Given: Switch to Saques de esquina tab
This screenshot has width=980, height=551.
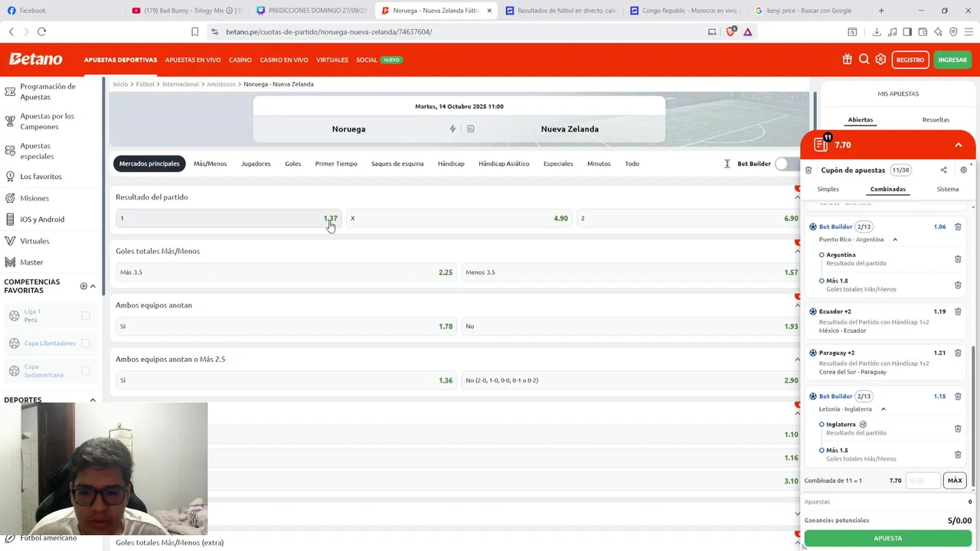Looking at the screenshot, I should pos(397,164).
